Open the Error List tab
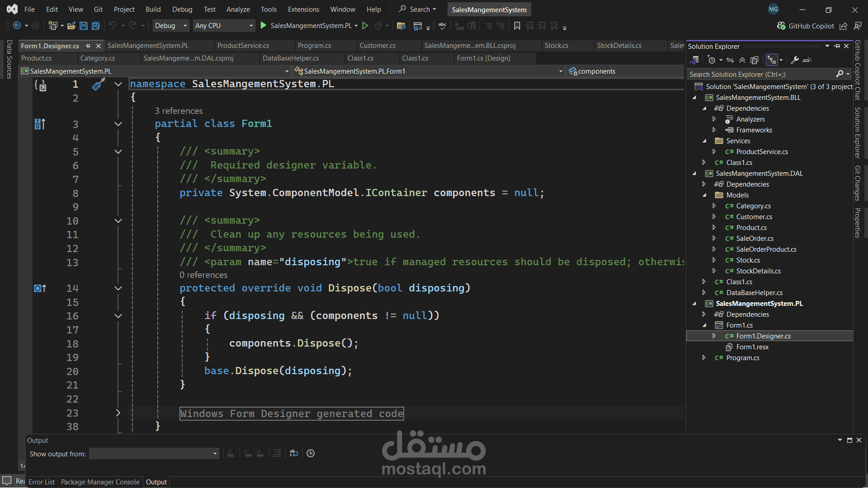Image resolution: width=868 pixels, height=488 pixels. click(42, 482)
